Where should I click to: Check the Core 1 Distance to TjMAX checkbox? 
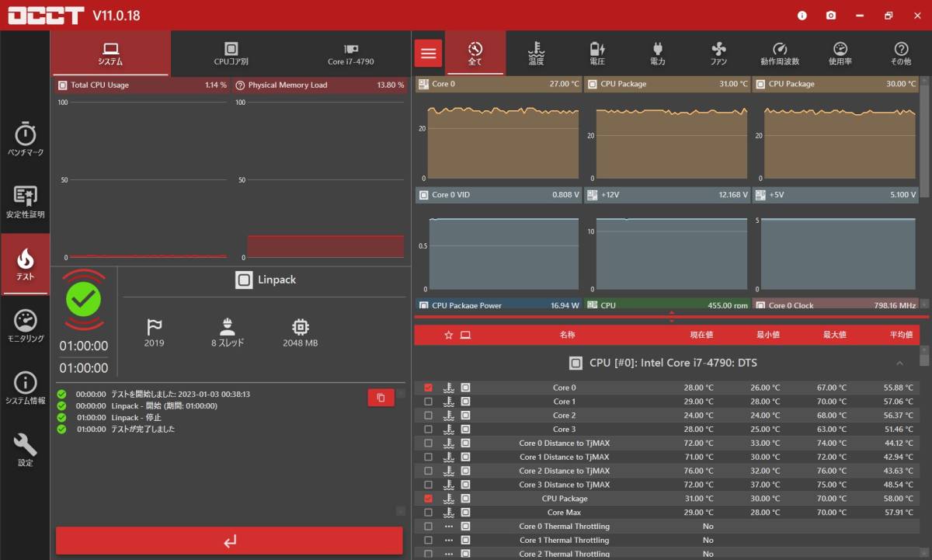(x=428, y=457)
